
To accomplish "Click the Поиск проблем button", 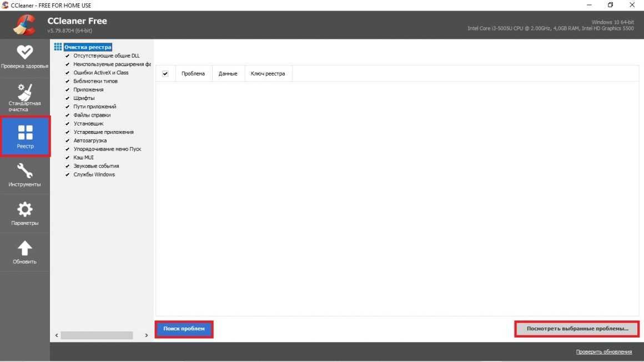I will 184,329.
